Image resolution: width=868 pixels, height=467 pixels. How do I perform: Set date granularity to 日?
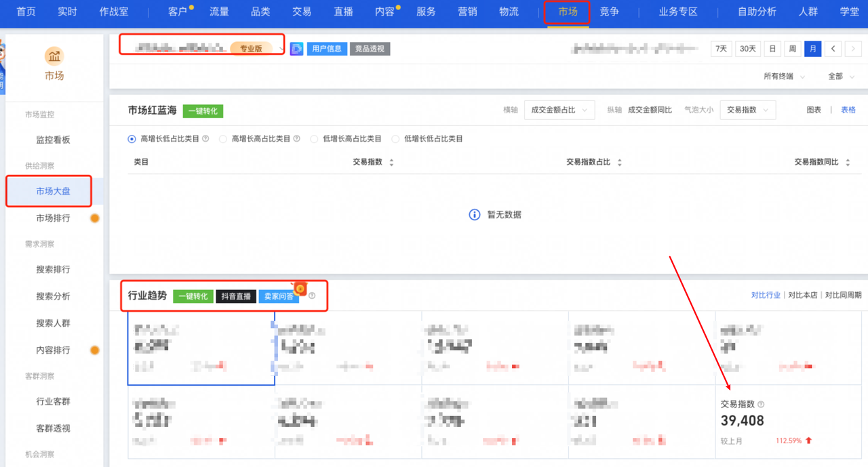pos(772,49)
